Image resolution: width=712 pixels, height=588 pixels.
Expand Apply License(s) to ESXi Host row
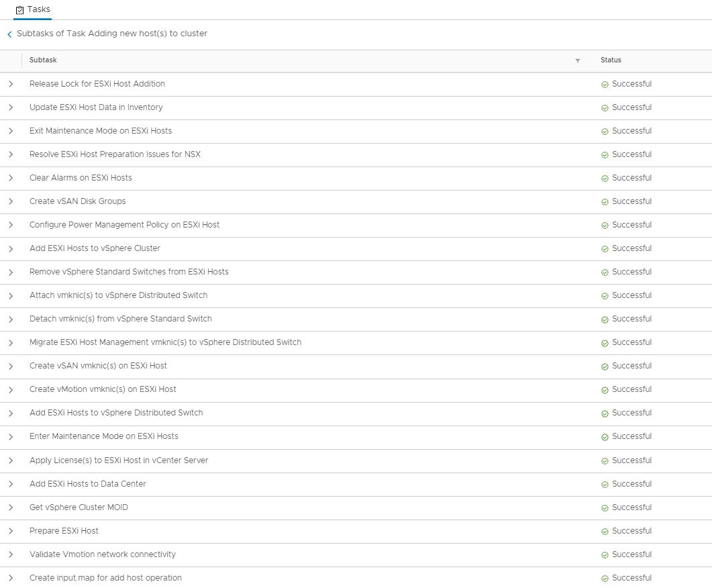coord(11,460)
